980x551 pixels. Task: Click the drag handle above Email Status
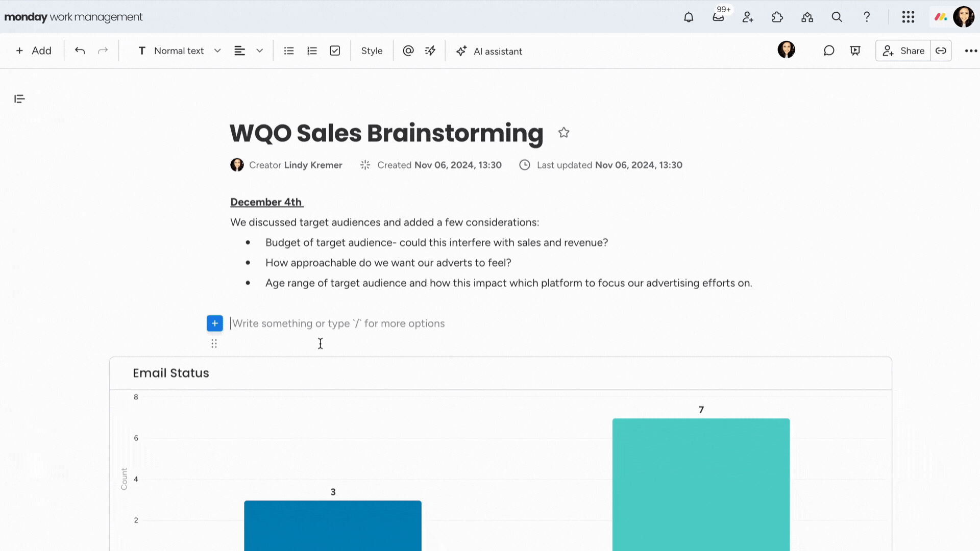[x=214, y=344]
